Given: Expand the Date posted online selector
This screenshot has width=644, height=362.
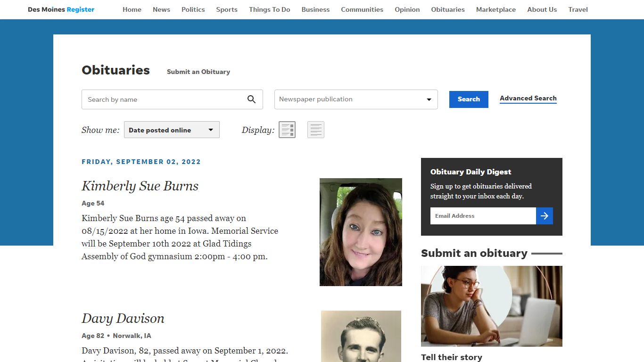Looking at the screenshot, I should tap(172, 130).
